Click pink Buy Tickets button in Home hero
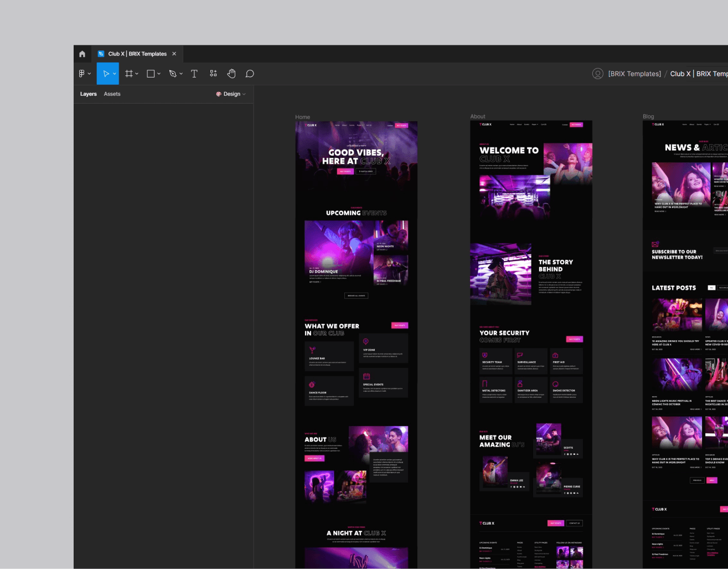728x569 pixels. pos(345,171)
